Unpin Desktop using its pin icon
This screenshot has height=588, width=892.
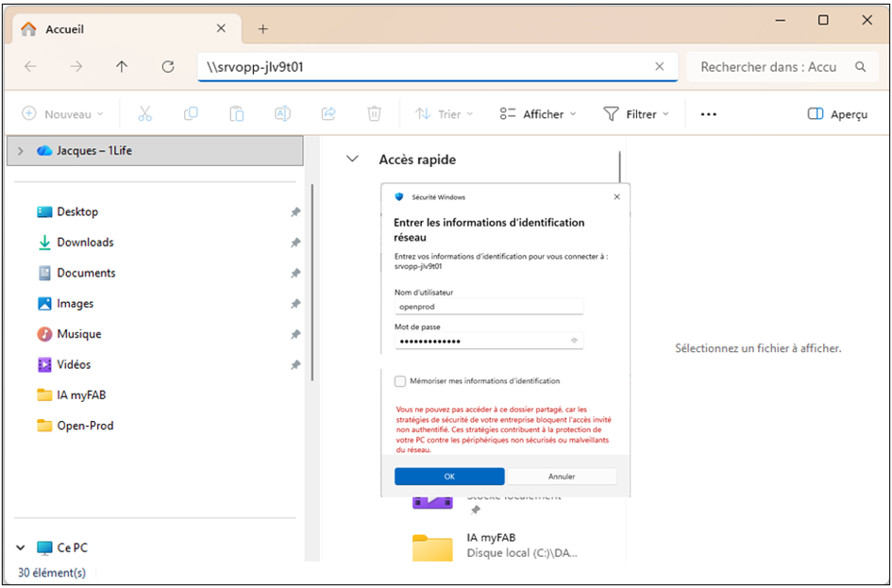pyautogui.click(x=295, y=212)
